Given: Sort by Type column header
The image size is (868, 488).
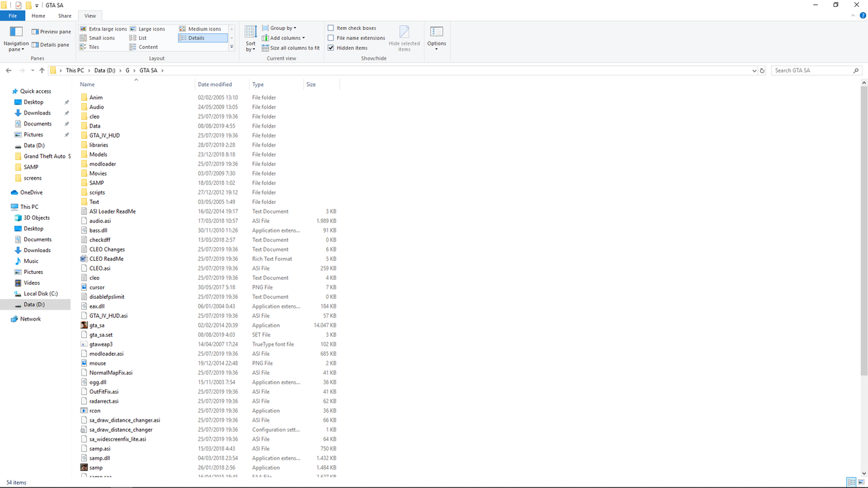Looking at the screenshot, I should click(x=275, y=85).
